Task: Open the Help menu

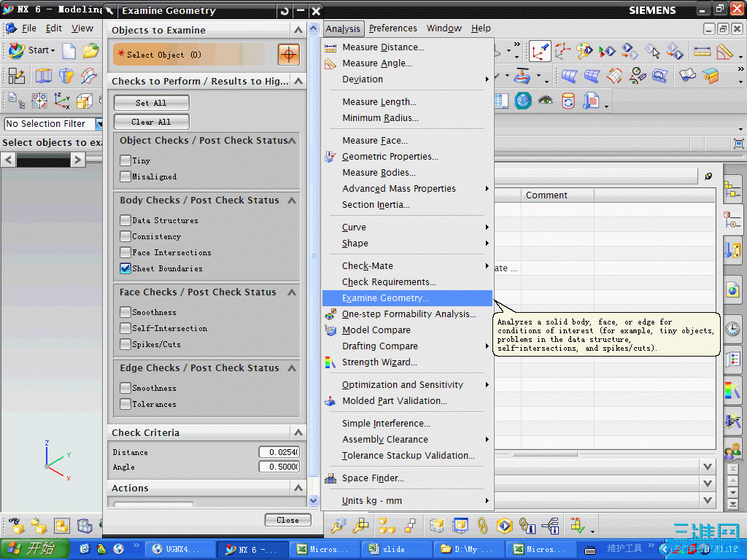Action: click(481, 28)
